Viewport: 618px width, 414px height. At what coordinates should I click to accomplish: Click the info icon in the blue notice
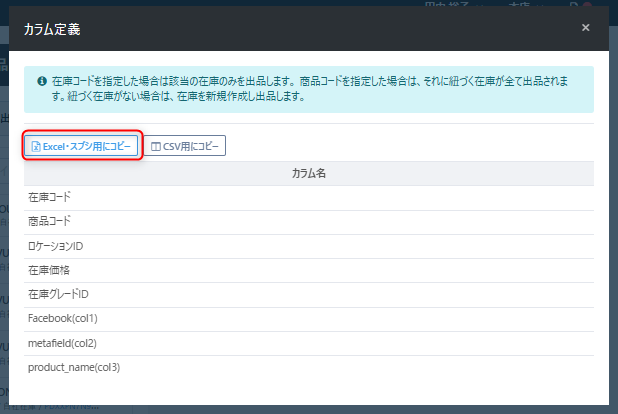(x=41, y=81)
